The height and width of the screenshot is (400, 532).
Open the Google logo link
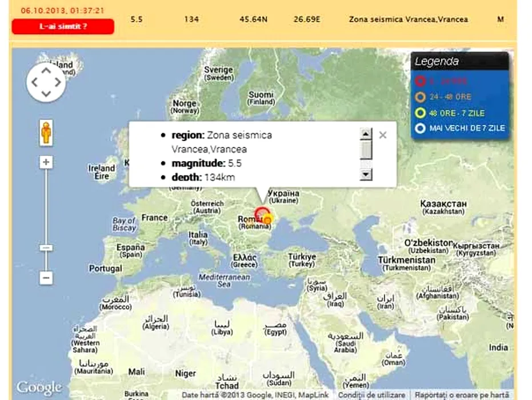point(39,387)
